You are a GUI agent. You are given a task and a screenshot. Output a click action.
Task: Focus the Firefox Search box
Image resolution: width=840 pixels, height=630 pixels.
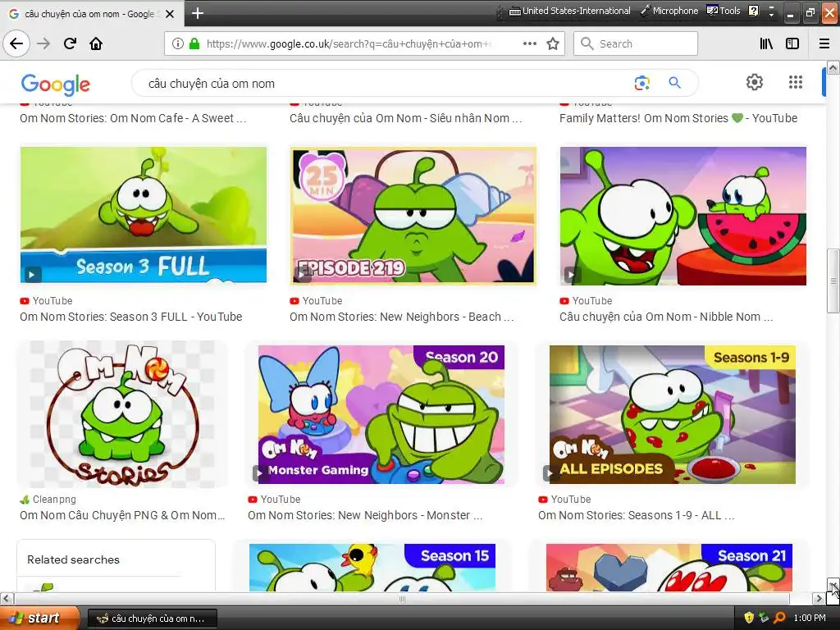click(x=636, y=43)
